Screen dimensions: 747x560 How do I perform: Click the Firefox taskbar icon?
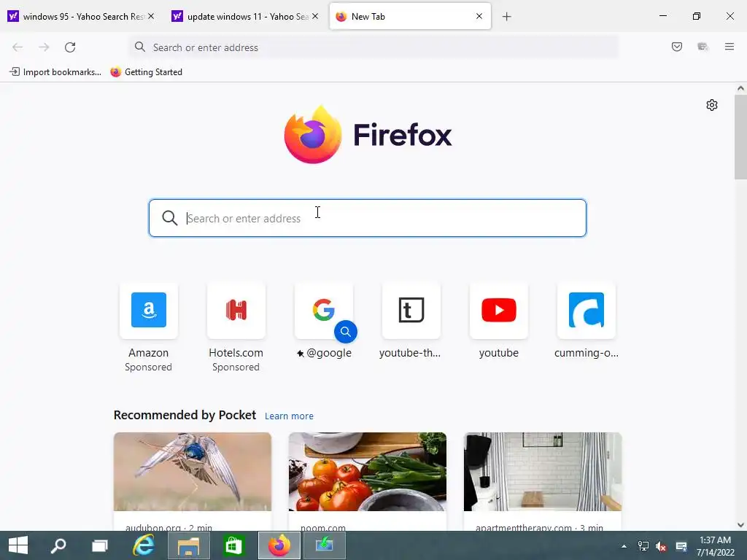point(279,545)
